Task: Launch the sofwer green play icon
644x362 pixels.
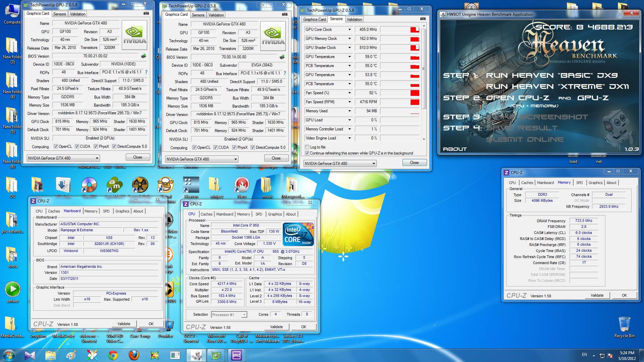Action: click(12, 292)
